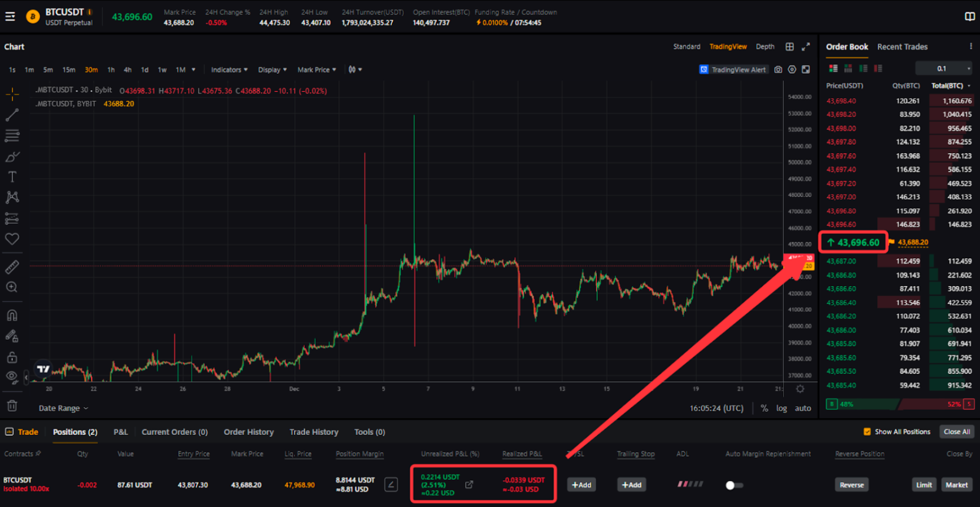Expand the Mark Price dropdown

(x=316, y=70)
